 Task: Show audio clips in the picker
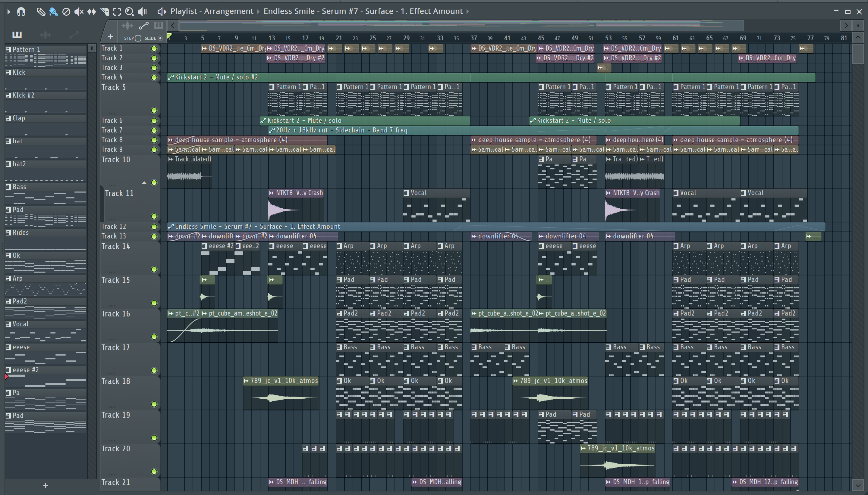[x=45, y=34]
